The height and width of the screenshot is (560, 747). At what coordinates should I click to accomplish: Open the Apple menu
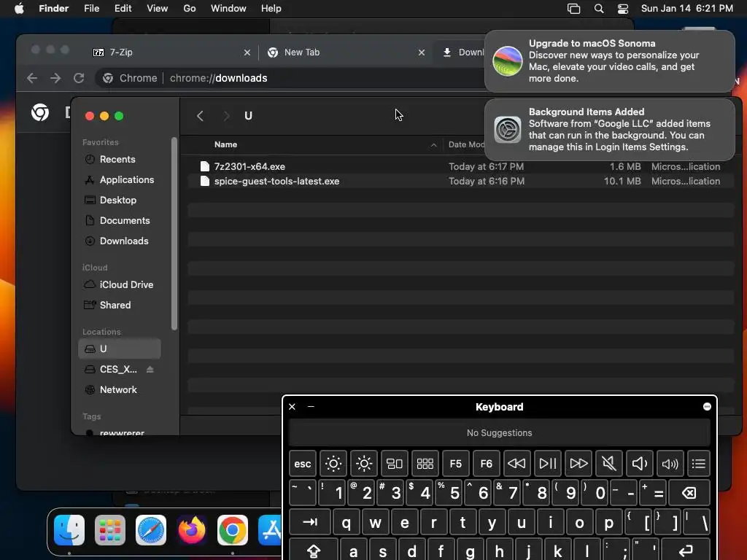pos(19,9)
